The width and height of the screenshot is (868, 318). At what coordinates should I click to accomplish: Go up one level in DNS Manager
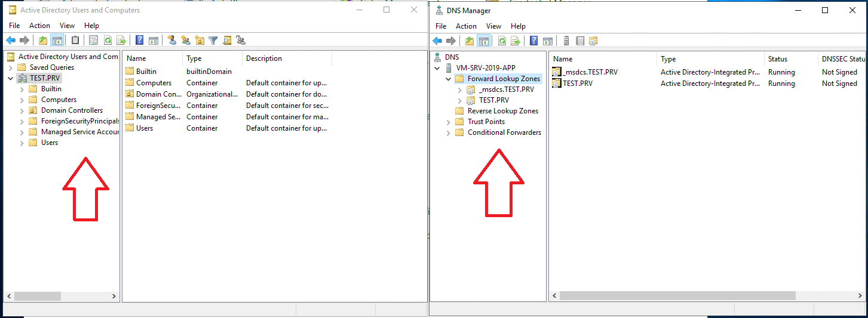470,41
